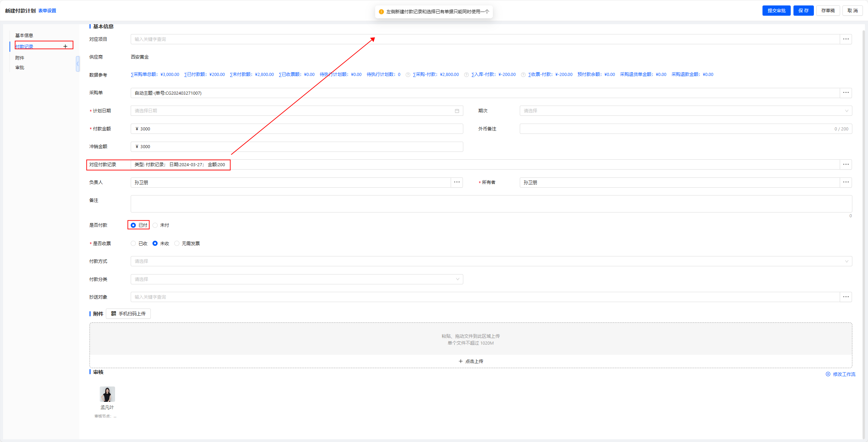Image resolution: width=868 pixels, height=442 pixels.
Task: Open the 付款分类 dropdown
Action: click(297, 279)
